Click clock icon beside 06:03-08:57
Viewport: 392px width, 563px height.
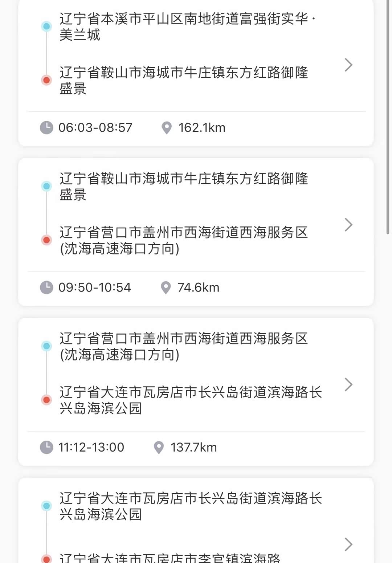click(x=46, y=128)
